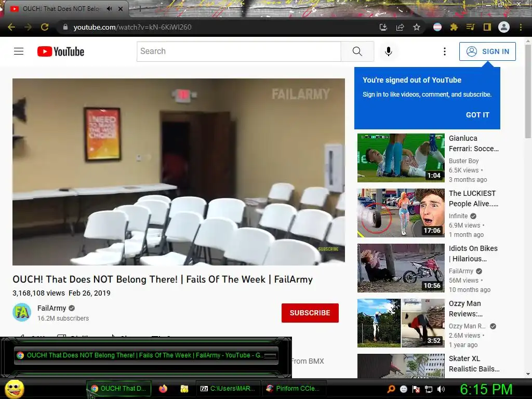Share this page via the address bar icon
The width and height of the screenshot is (532, 399).
pos(400,27)
